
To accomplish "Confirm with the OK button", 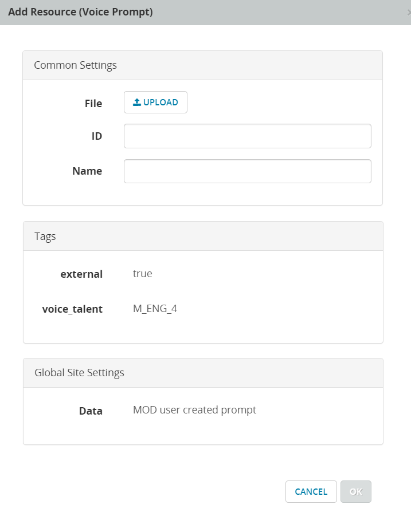I will pos(355,491).
